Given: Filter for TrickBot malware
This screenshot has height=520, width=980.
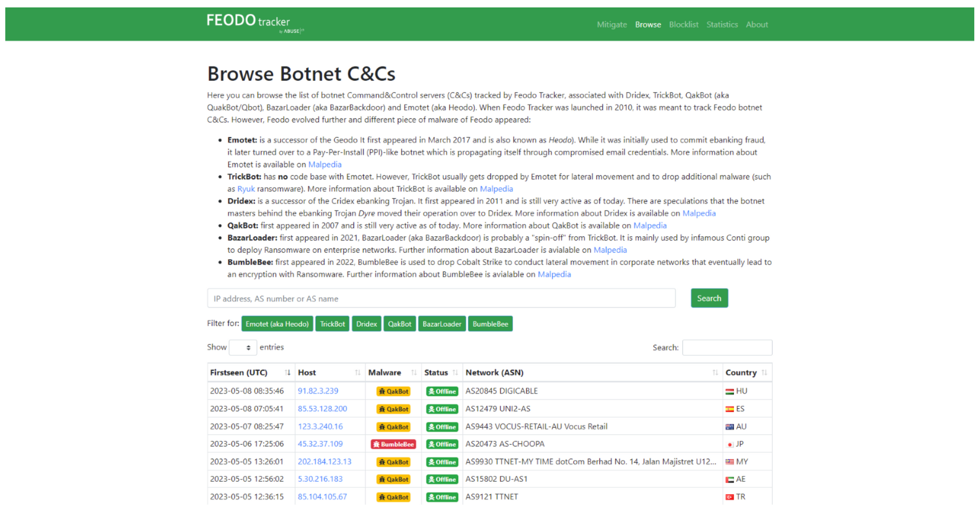Looking at the screenshot, I should pos(332,324).
